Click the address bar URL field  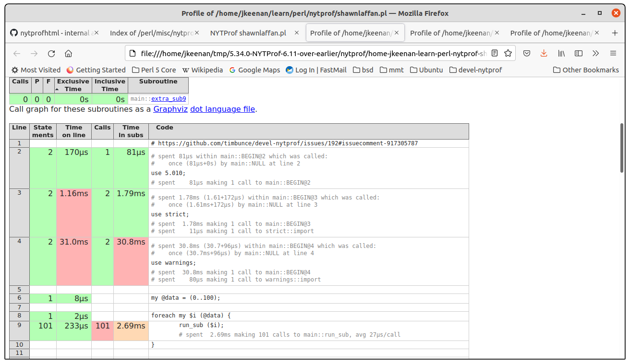point(312,53)
